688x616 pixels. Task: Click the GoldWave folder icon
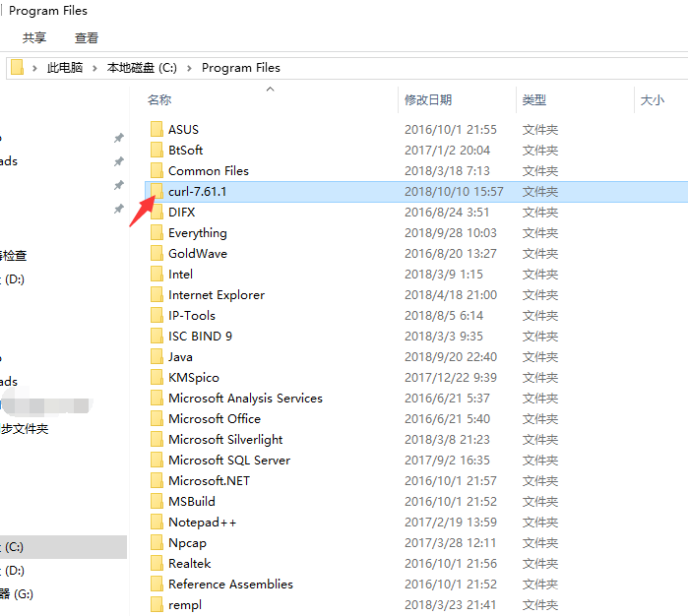point(156,253)
